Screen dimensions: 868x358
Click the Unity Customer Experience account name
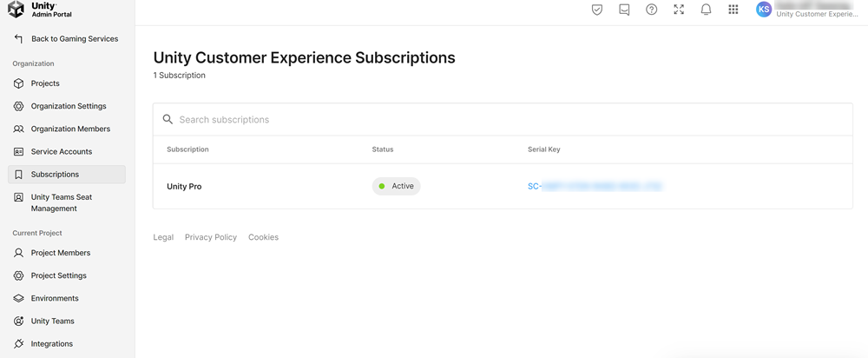coord(818,15)
